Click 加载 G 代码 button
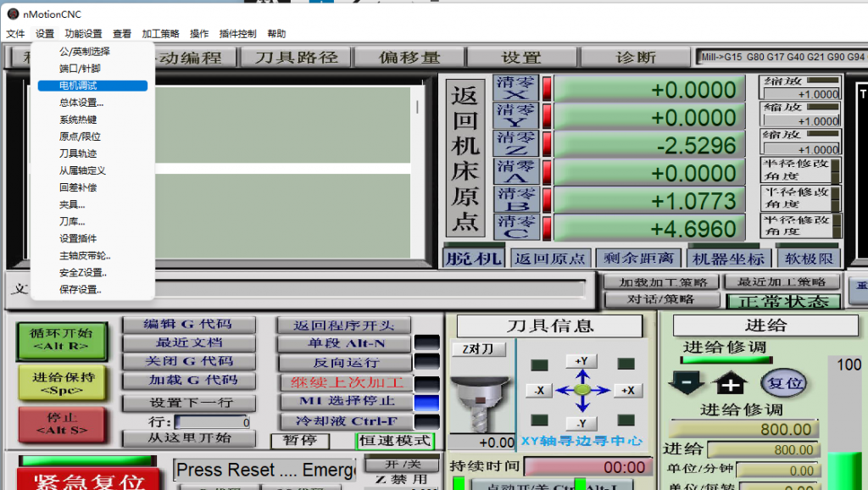868x490 pixels. pyautogui.click(x=189, y=381)
